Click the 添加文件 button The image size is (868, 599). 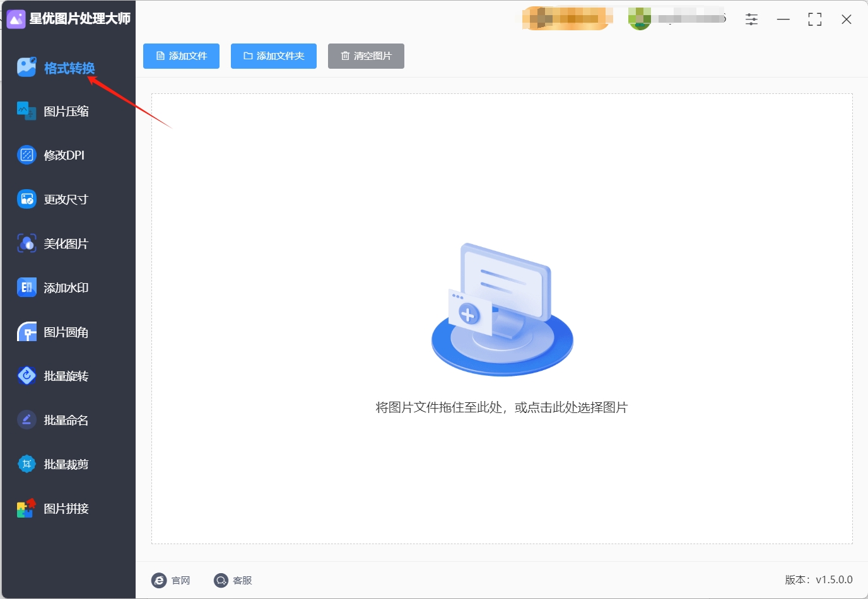click(181, 56)
